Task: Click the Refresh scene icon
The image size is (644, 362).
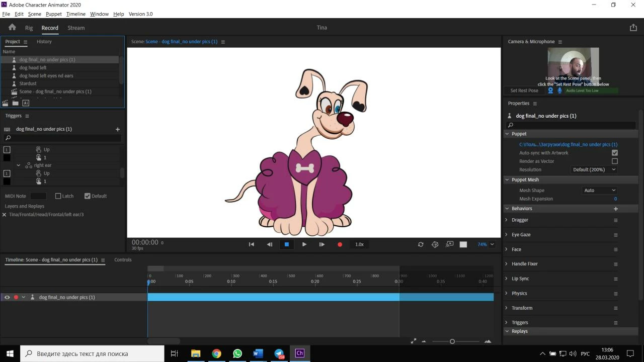Action: coord(421,244)
